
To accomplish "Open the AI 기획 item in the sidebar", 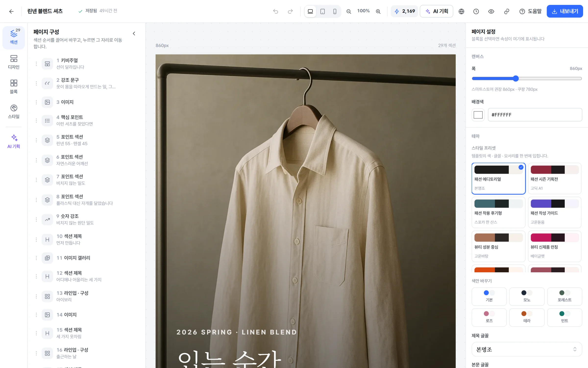I will 14,142.
